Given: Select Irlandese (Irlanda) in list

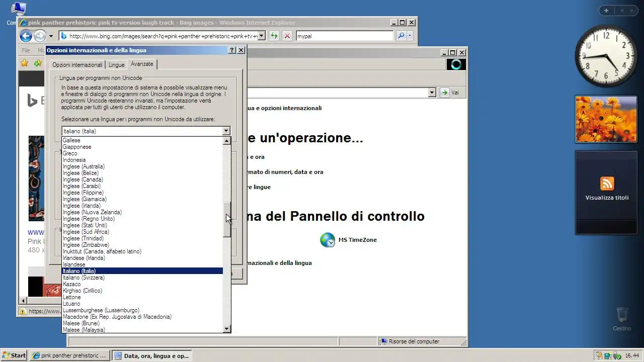Looking at the screenshot, I should 142,258.
